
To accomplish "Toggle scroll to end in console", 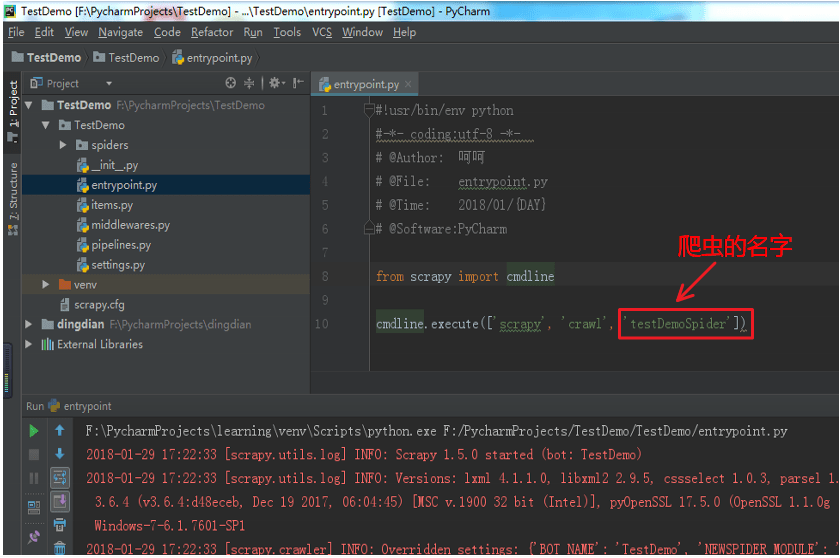I will (59, 502).
